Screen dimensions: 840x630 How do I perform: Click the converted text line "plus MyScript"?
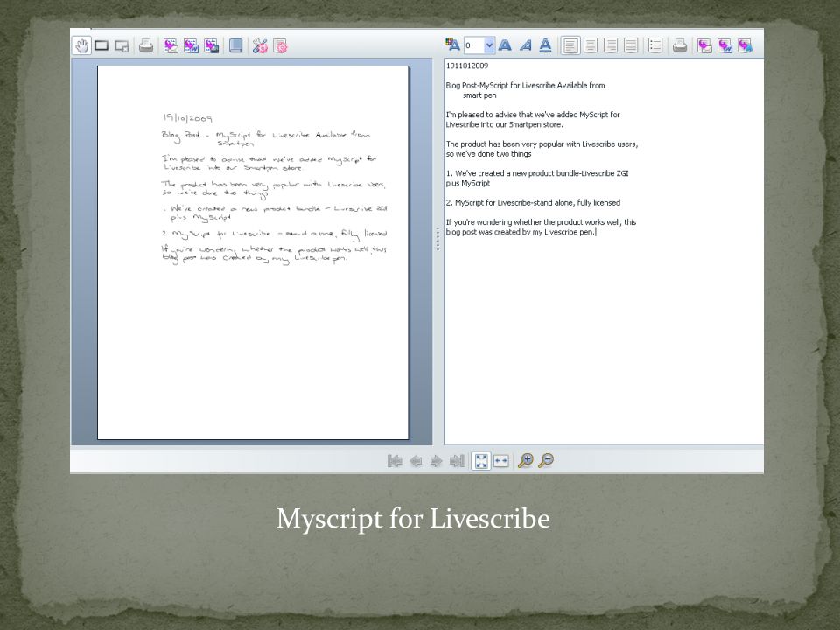click(467, 183)
